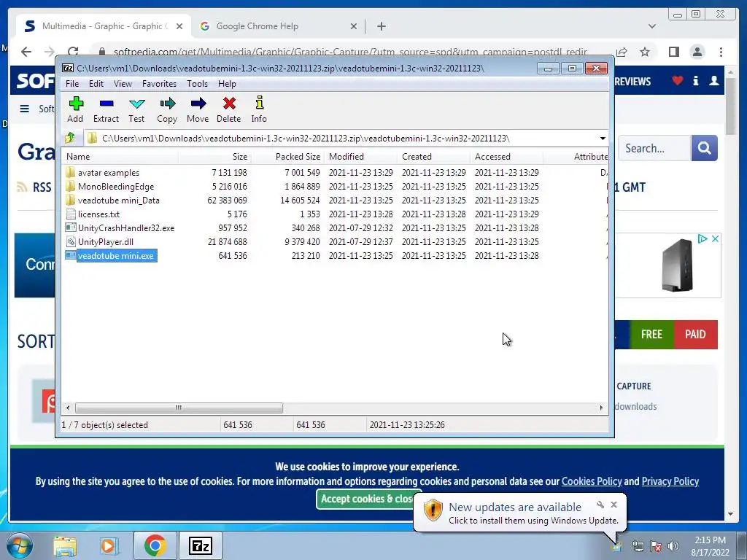Click the red Delete icon
The width and height of the screenshot is (747, 560).
point(228,109)
